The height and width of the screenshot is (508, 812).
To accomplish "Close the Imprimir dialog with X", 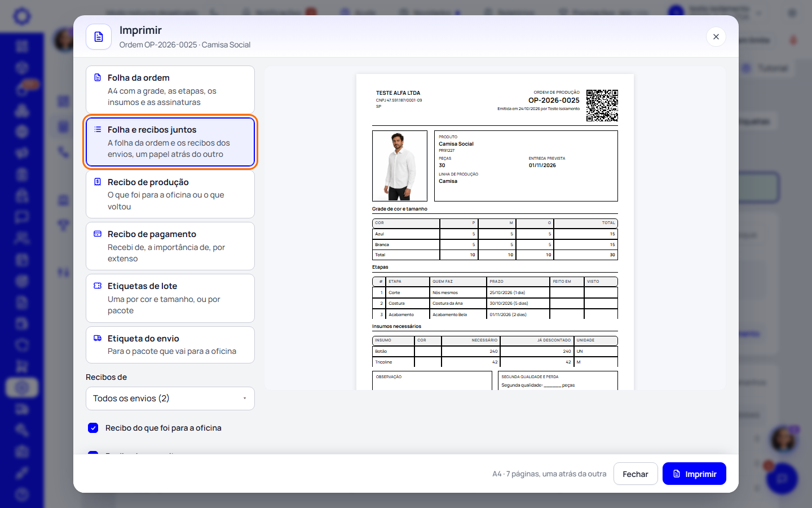I will 716,37.
